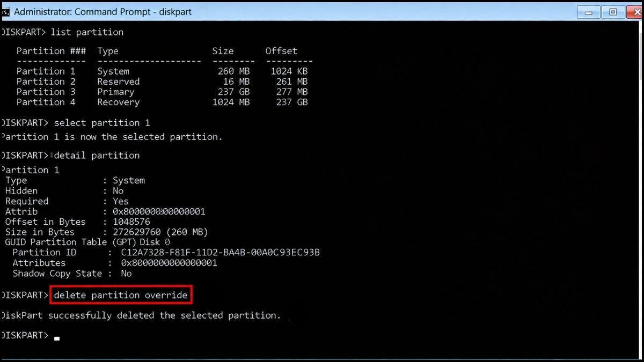The image size is (644, 362).
Task: Click the '1024 MB' size value
Action: tap(231, 102)
